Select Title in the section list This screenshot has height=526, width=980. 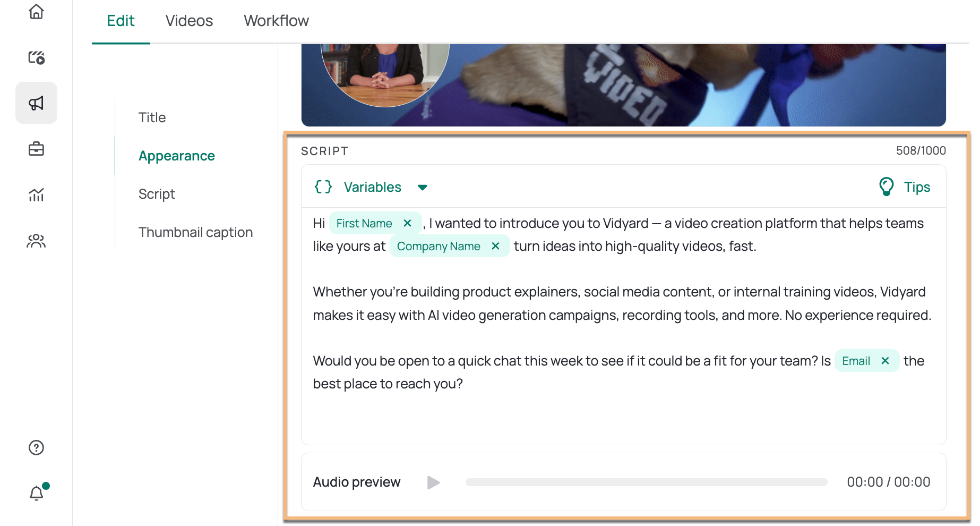pos(152,117)
